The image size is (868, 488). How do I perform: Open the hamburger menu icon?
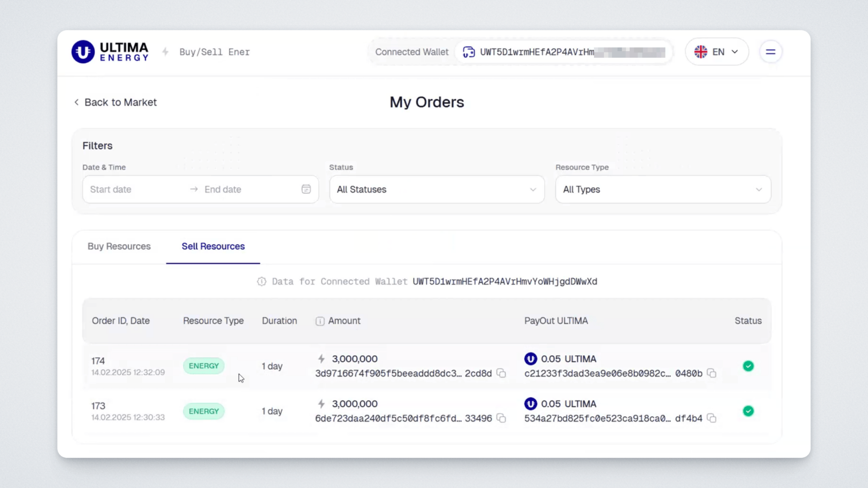pyautogui.click(x=770, y=52)
